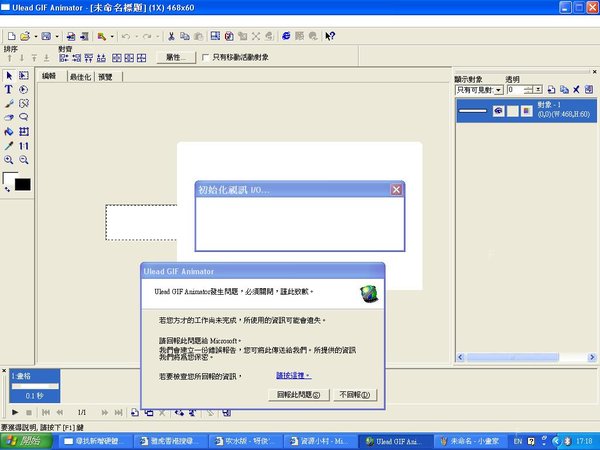Click the Properties (屬性) button
This screenshot has height=450, width=600.
pos(176,57)
